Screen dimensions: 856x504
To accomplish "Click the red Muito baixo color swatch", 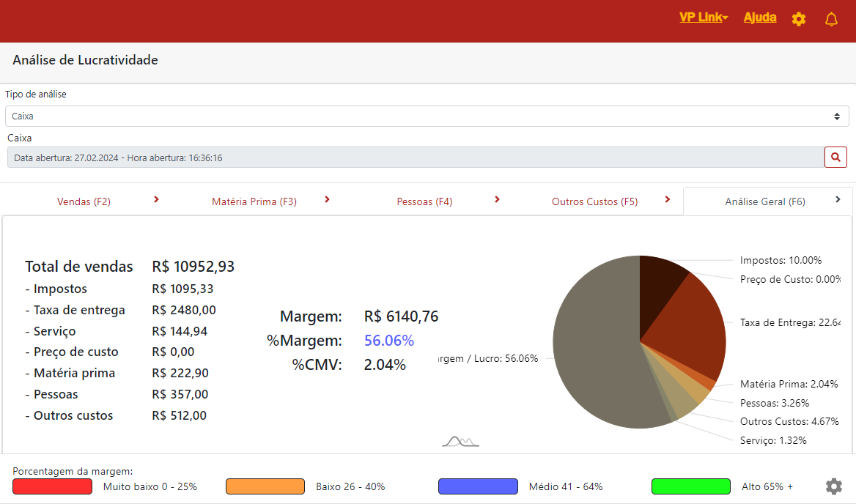I will (x=52, y=486).
